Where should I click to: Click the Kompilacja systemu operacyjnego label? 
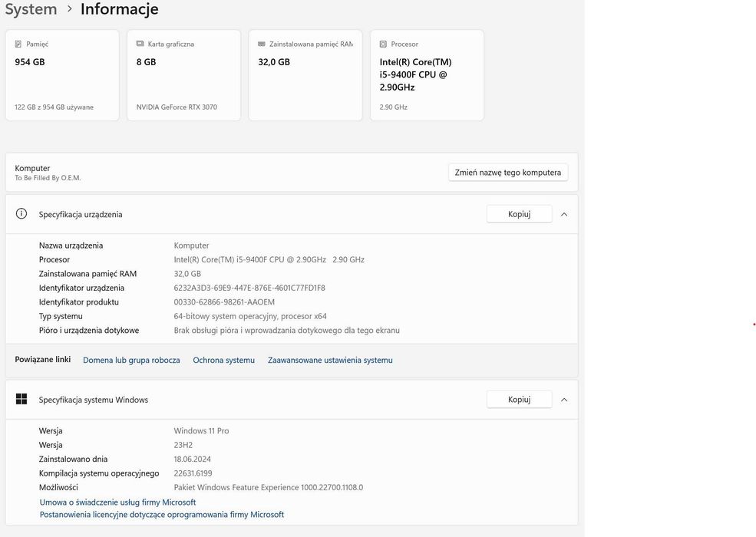coord(99,473)
